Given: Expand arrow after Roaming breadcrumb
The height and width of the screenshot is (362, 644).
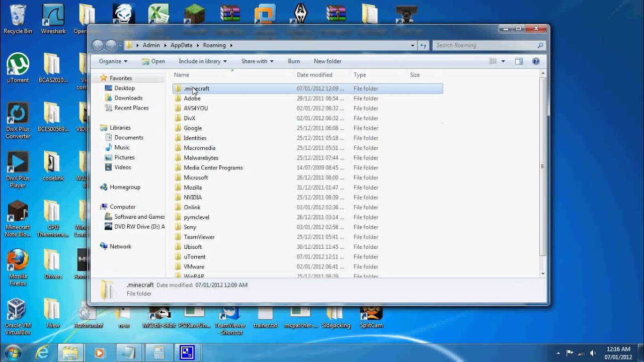Looking at the screenshot, I should pyautogui.click(x=231, y=45).
